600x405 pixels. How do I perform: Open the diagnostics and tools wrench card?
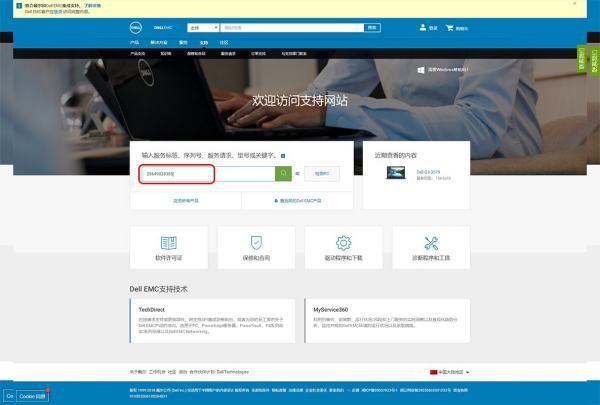pyautogui.click(x=431, y=248)
